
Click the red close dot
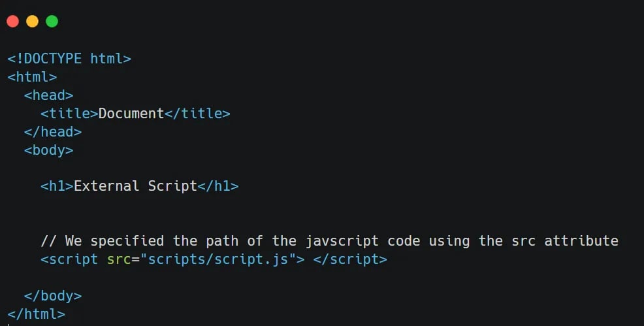click(x=12, y=22)
